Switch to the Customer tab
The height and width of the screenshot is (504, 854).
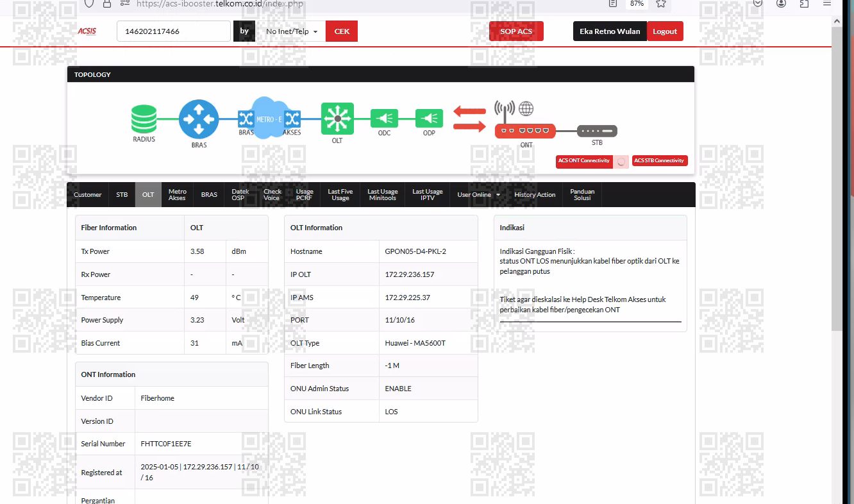pos(88,195)
